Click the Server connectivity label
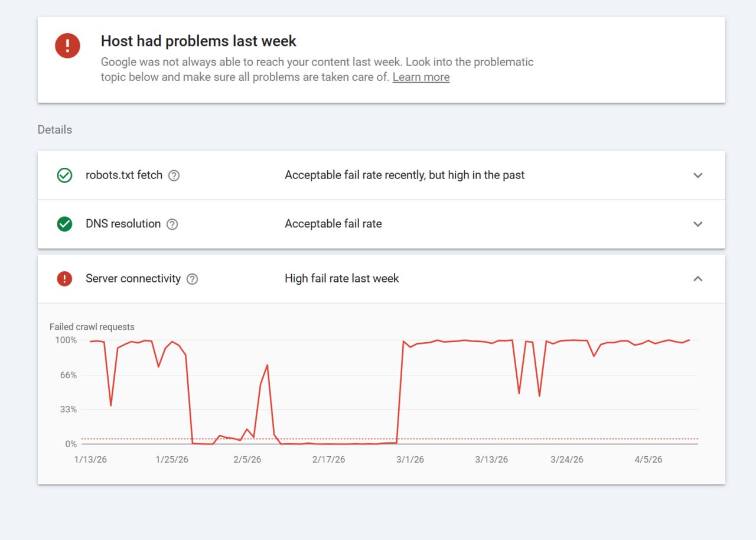 [133, 279]
